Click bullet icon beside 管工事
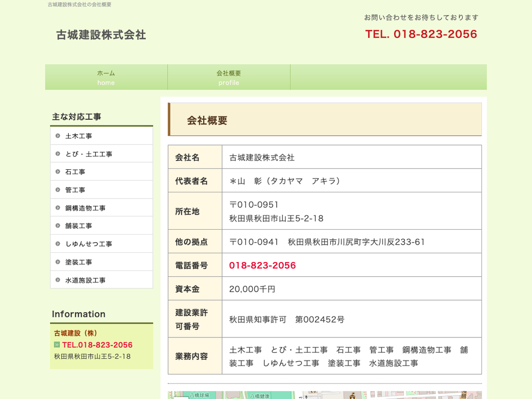The image size is (532, 399). pyautogui.click(x=58, y=190)
